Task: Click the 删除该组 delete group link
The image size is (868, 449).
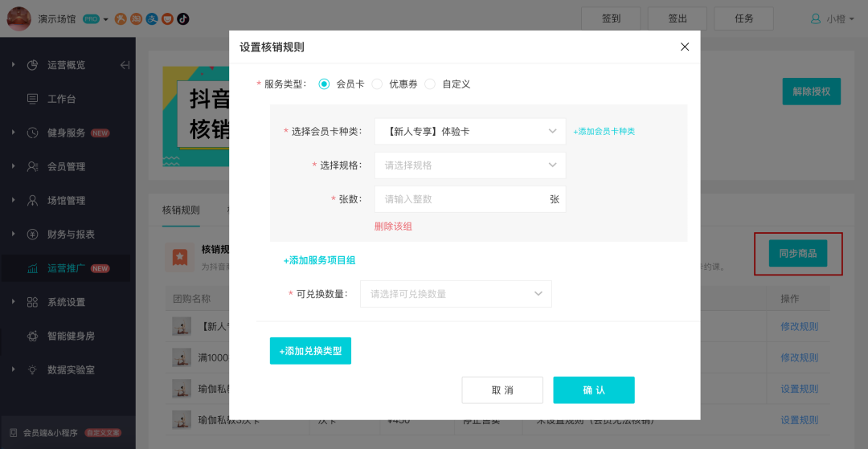Action: pos(393,227)
